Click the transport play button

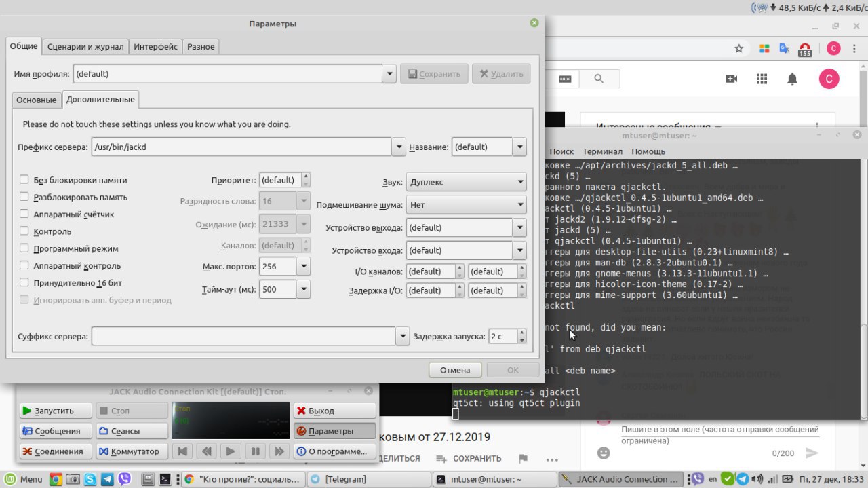(231, 451)
